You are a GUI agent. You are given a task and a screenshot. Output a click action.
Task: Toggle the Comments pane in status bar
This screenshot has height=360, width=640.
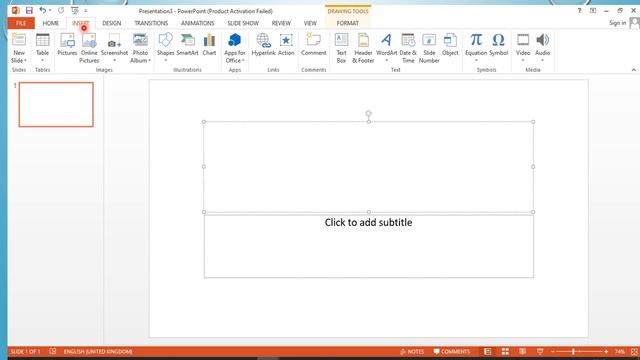[452, 351]
